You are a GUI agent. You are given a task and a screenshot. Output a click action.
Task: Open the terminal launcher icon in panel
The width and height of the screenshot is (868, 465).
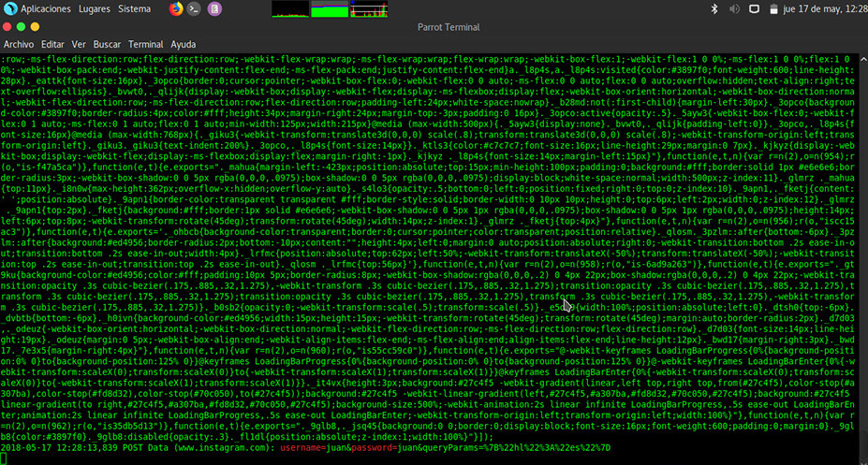[x=195, y=8]
